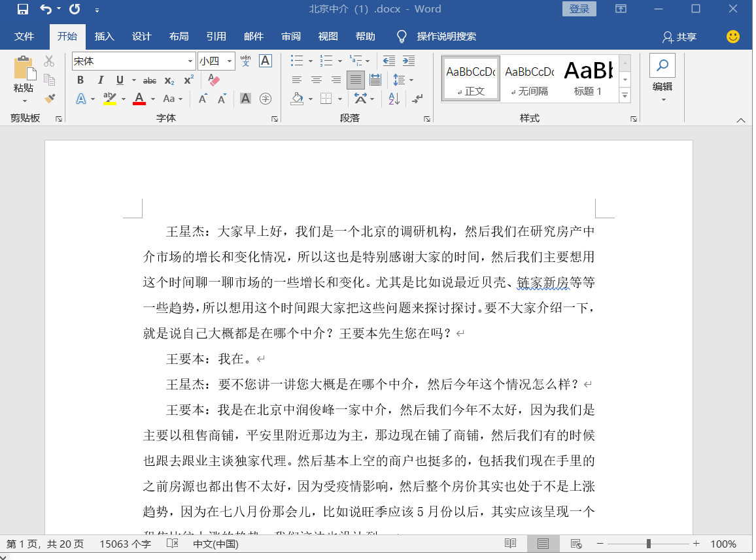Click the Clear Formatting eraser icon
The width and height of the screenshot is (756, 560).
[213, 80]
